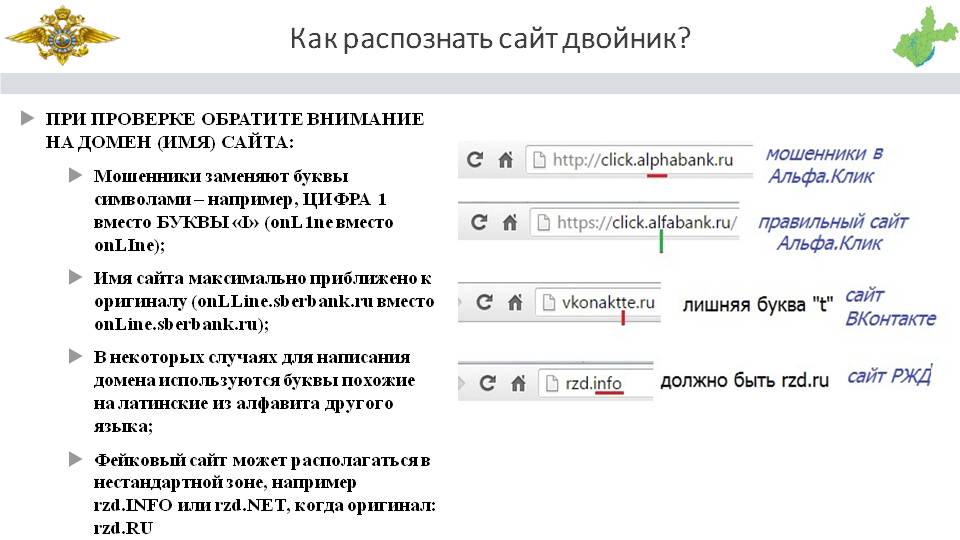Click the https://click.alfabank.ru/ address field

635,222
